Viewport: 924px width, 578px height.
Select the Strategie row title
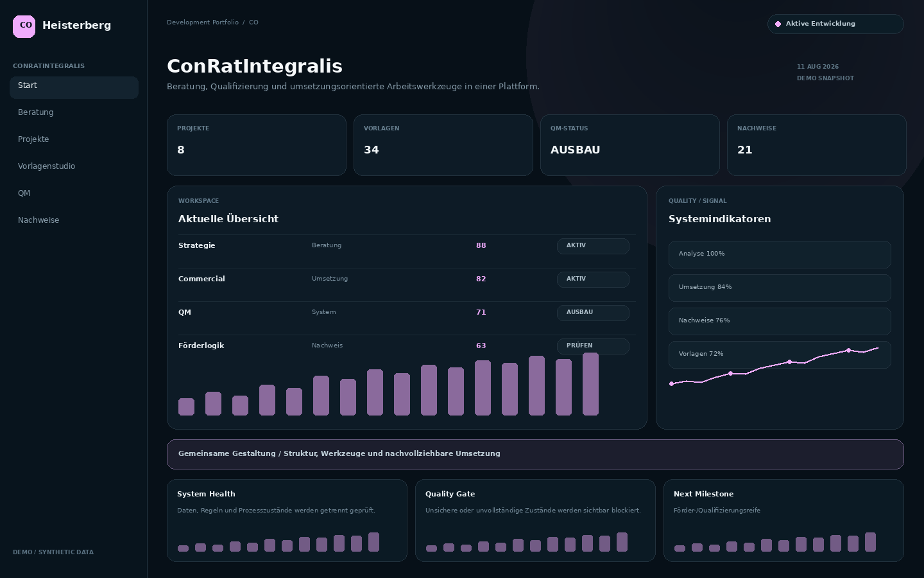[197, 245]
